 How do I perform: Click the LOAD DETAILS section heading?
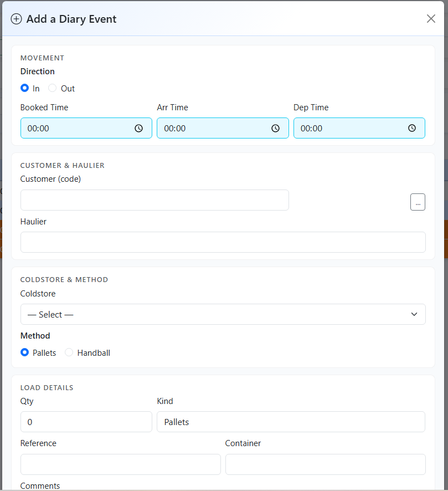click(47, 388)
